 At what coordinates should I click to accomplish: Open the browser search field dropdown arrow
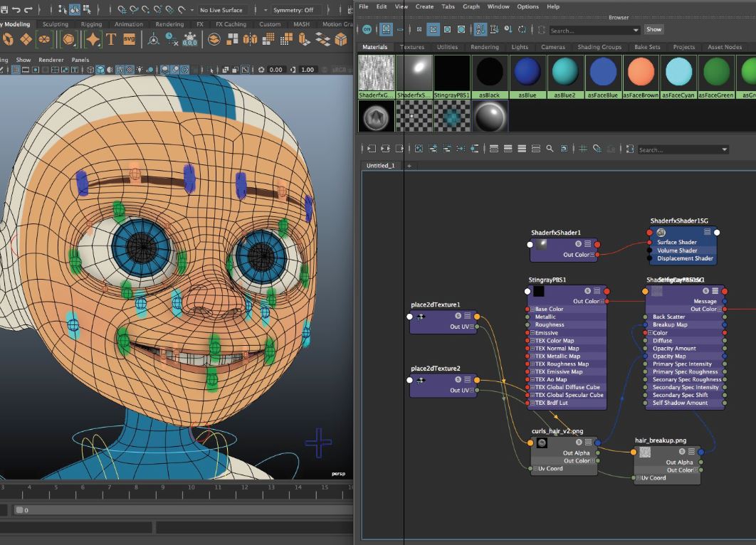coord(636,31)
